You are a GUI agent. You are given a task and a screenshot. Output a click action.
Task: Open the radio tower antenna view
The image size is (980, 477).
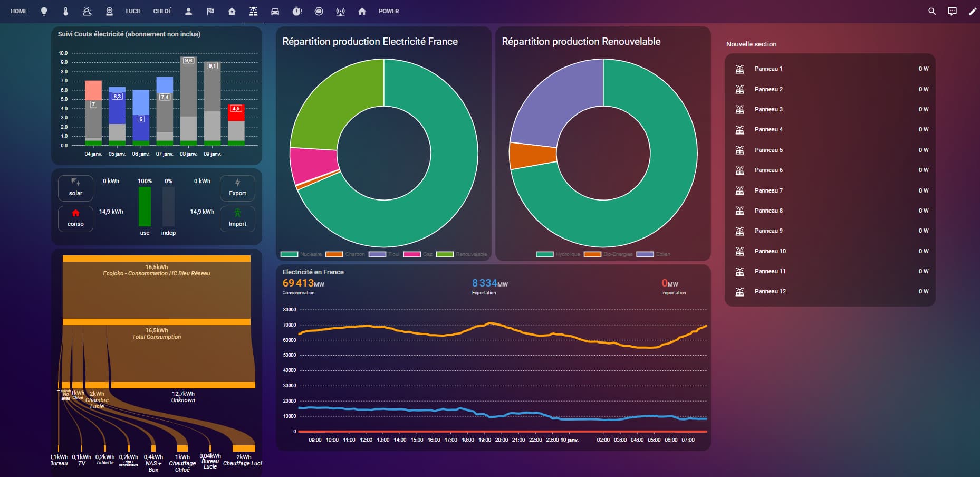tap(340, 11)
